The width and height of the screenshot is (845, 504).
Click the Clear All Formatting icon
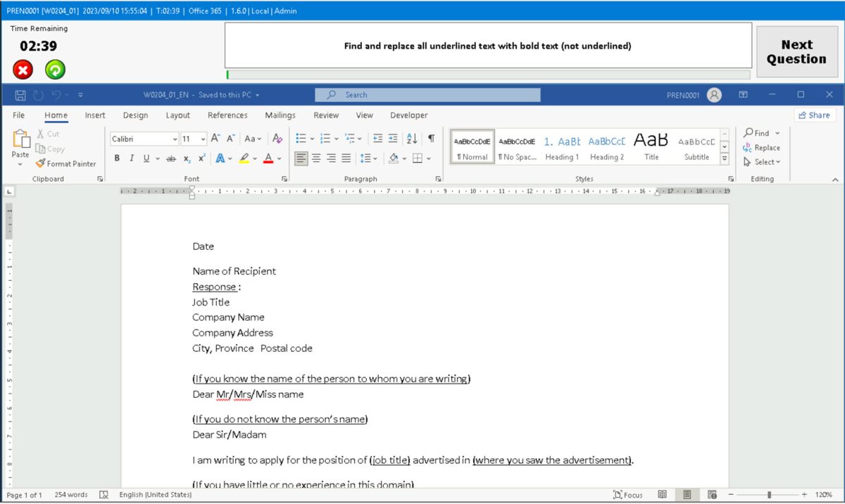click(277, 139)
